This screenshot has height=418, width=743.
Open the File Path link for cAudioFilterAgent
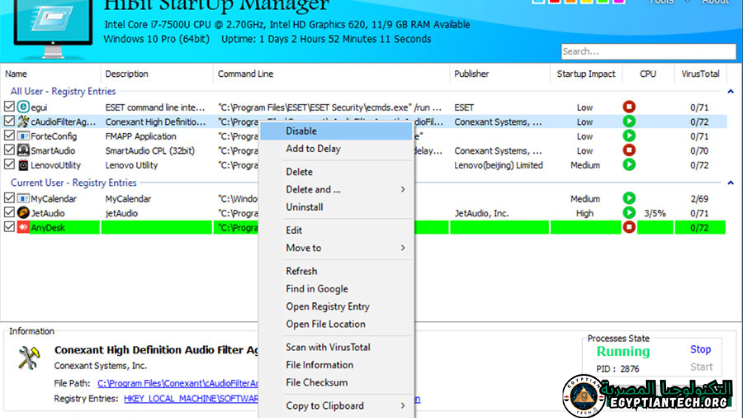178,383
